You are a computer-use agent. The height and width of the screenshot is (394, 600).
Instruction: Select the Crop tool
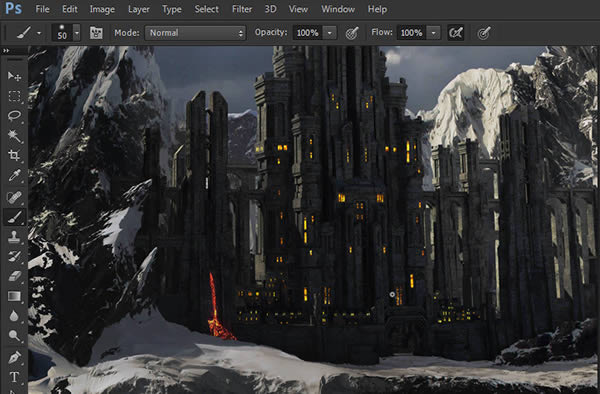tap(14, 155)
